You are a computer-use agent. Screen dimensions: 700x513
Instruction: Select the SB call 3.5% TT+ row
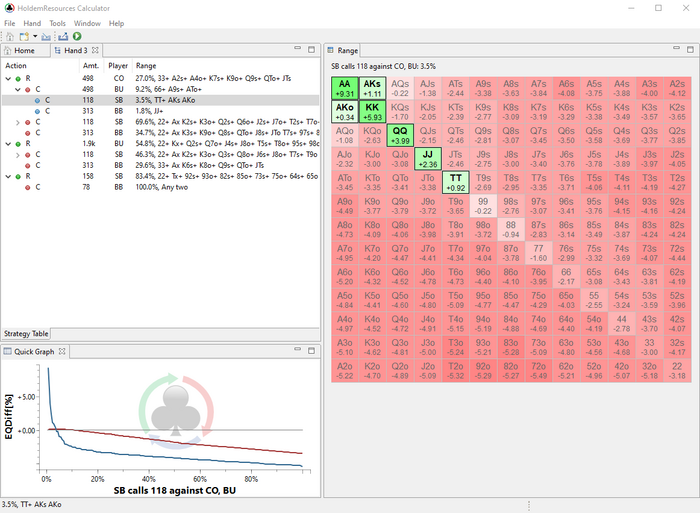coord(161,100)
